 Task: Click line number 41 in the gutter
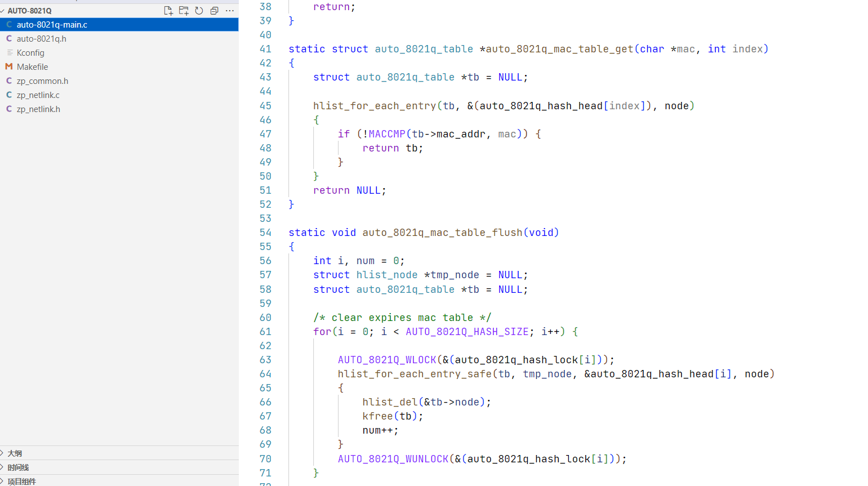click(265, 49)
